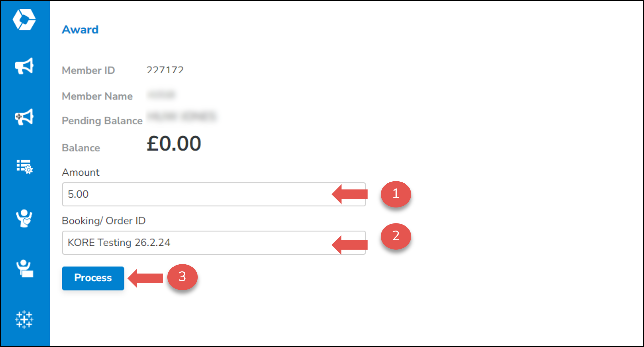Click the hexagon app logo in sidebar
Screen dimensions: 644x347
tap(24, 20)
